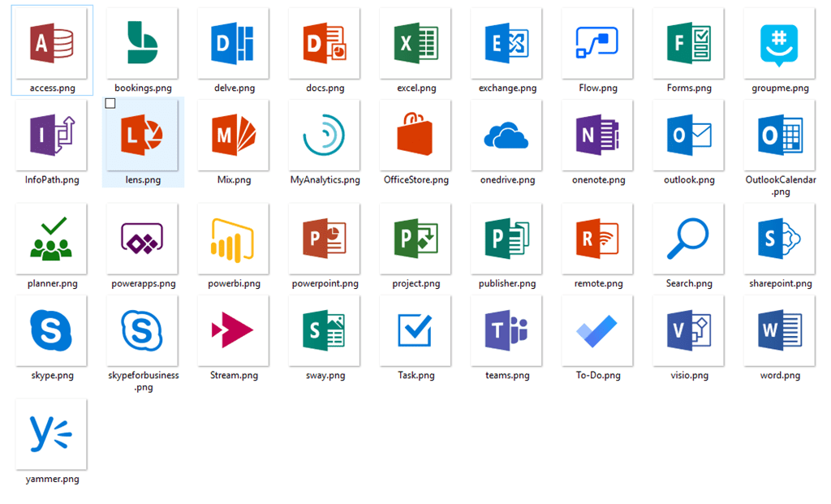Click the powerbi.png icon
Image resolution: width=831 pixels, height=504 pixels.
click(233, 239)
